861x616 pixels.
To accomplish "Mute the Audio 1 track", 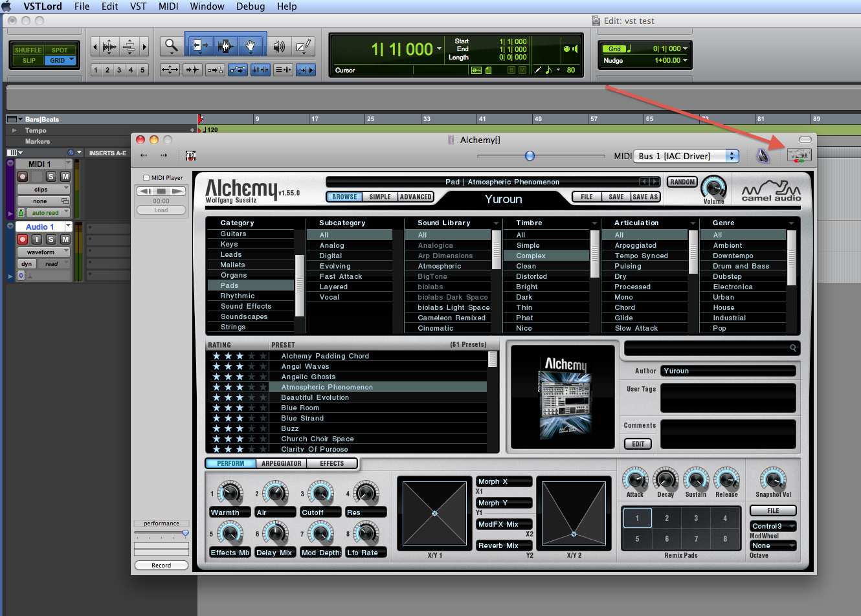I will point(65,239).
